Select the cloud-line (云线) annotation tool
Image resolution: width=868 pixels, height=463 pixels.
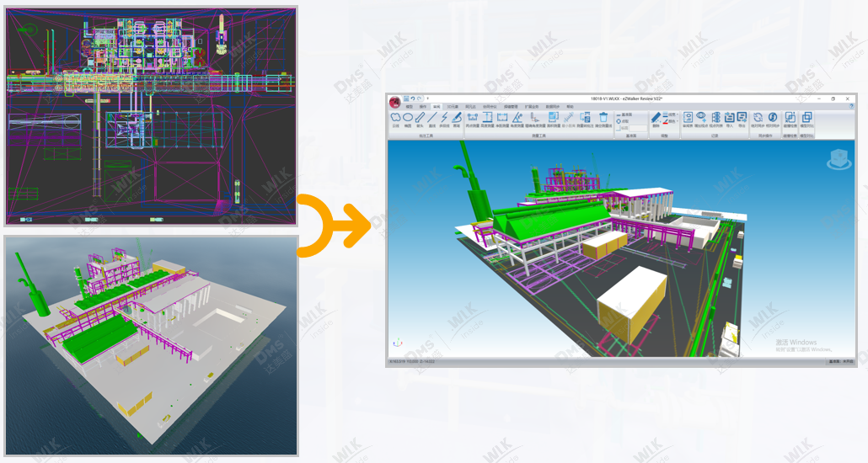(395, 120)
